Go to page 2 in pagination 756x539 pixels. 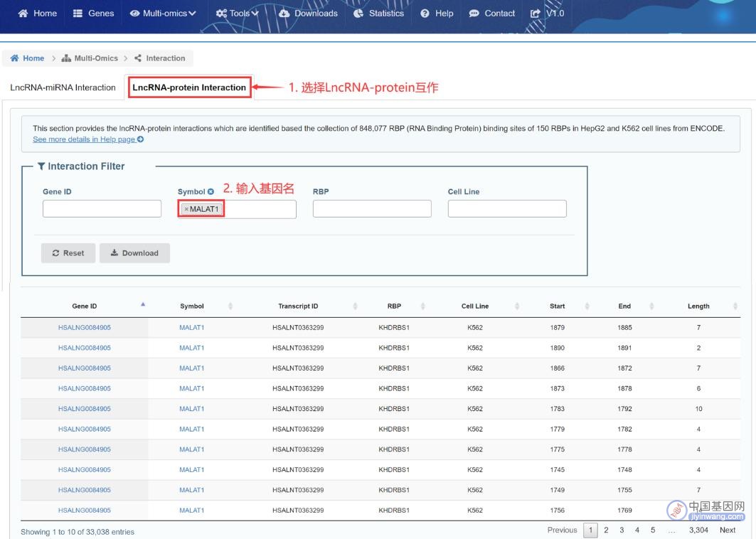pyautogui.click(x=606, y=530)
